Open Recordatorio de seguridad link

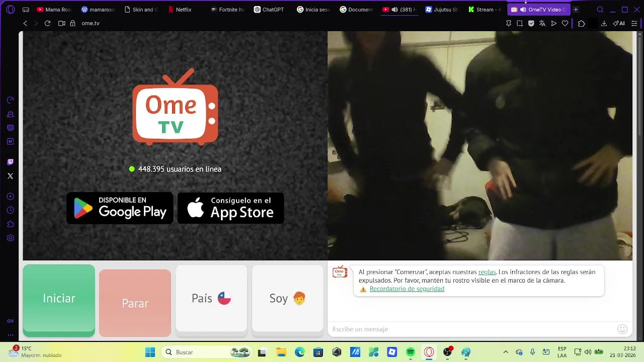click(407, 289)
